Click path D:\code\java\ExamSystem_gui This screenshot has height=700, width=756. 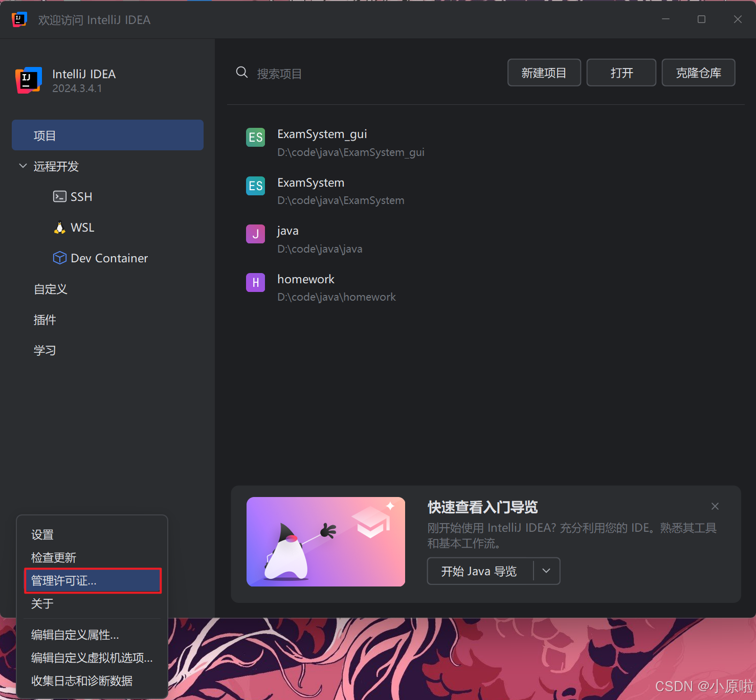pyautogui.click(x=350, y=152)
